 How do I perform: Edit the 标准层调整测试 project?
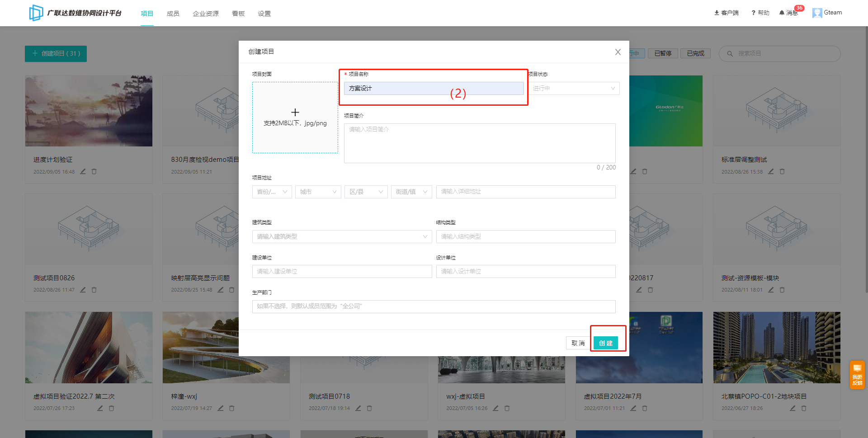(771, 171)
